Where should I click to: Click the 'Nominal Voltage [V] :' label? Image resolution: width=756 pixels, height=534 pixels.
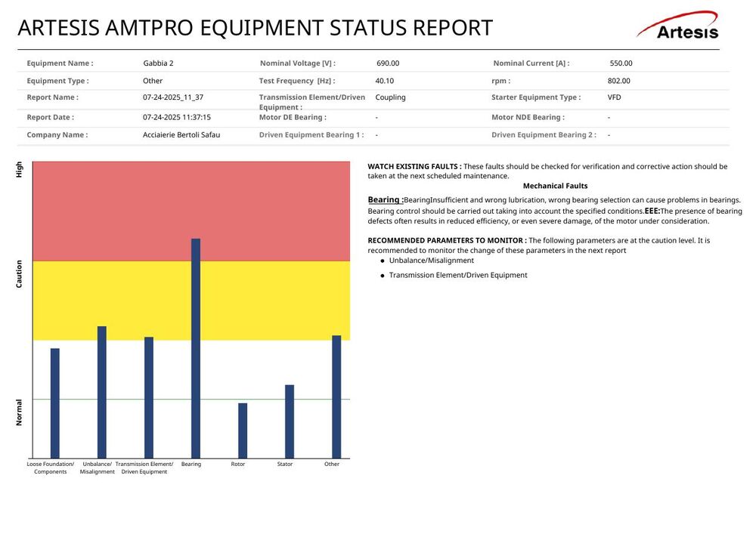click(x=298, y=63)
